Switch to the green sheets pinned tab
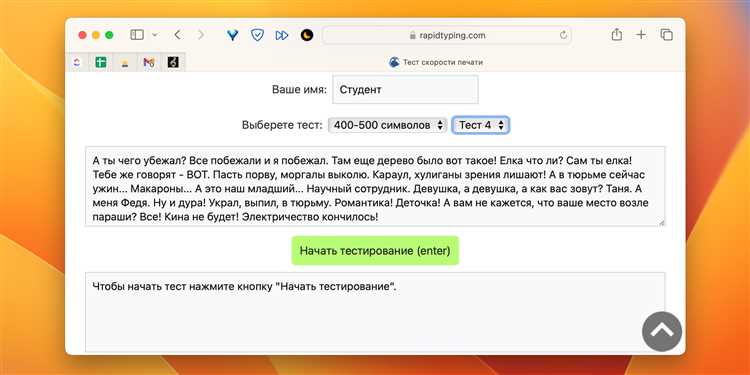Viewport: 750px width, 375px height. coord(101,62)
